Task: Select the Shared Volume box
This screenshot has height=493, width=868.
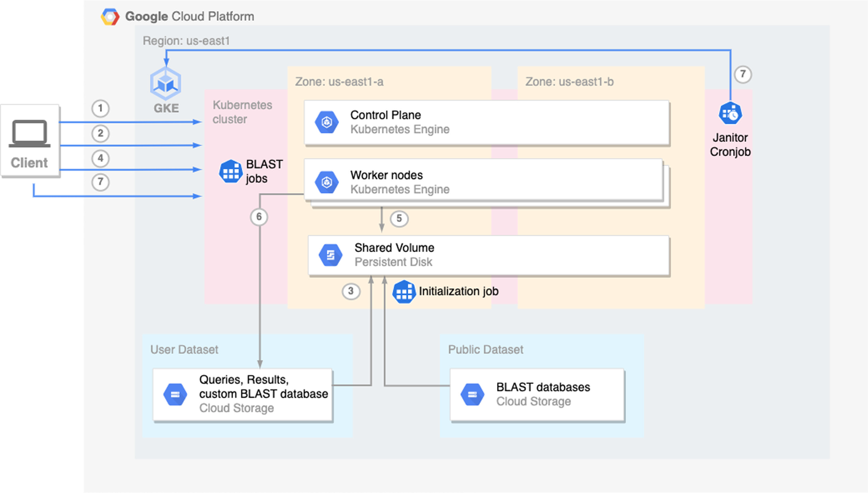Action: pyautogui.click(x=489, y=255)
